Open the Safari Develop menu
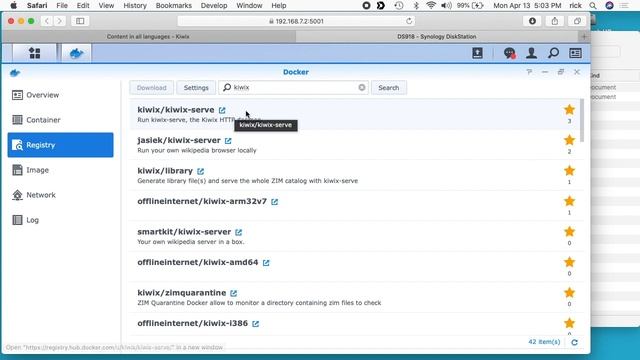640x360 pixels. pos(214,6)
